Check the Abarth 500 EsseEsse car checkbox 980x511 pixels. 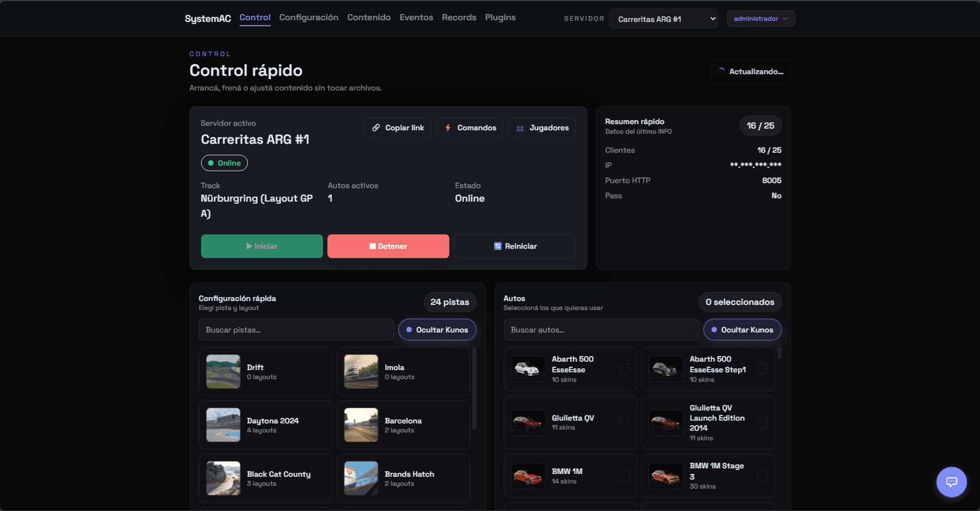coord(625,369)
